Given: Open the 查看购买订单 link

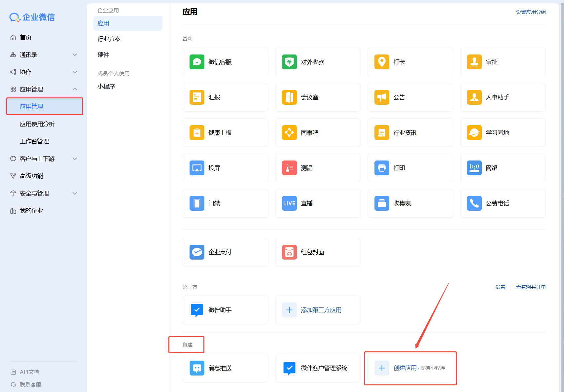Looking at the screenshot, I should pyautogui.click(x=531, y=287).
